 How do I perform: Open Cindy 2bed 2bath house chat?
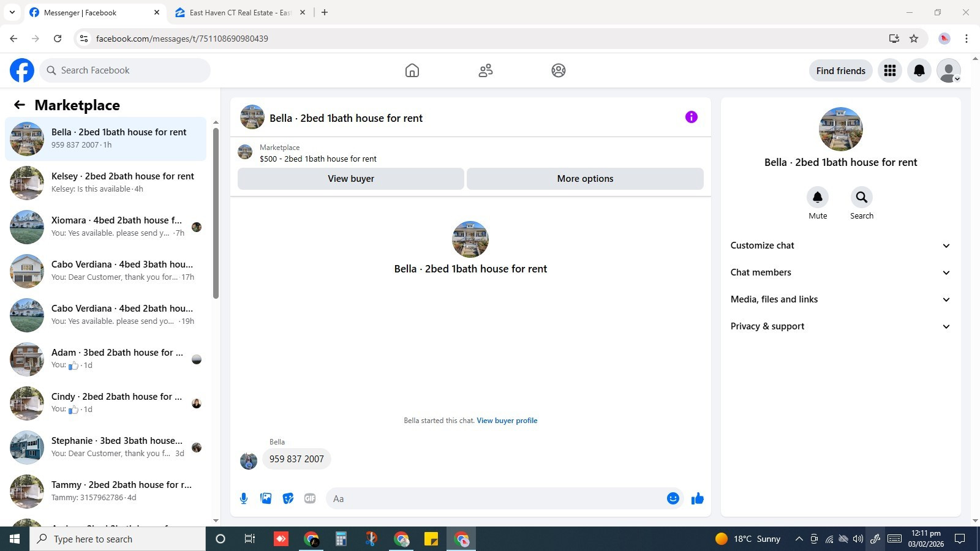tap(105, 403)
